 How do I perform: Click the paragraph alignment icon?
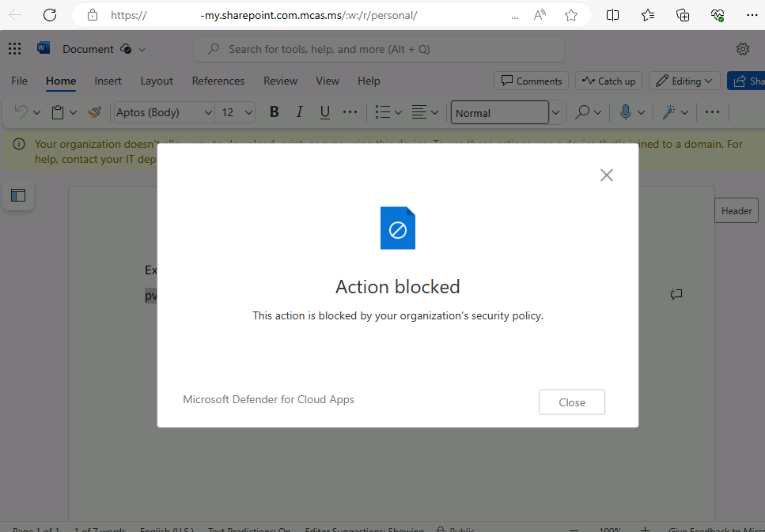(x=418, y=112)
